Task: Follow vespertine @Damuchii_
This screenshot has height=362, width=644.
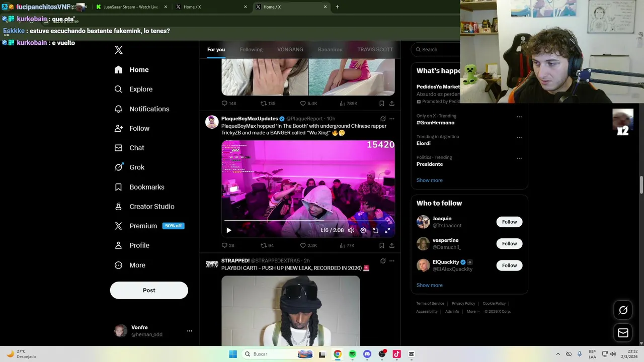Action: pos(509,243)
